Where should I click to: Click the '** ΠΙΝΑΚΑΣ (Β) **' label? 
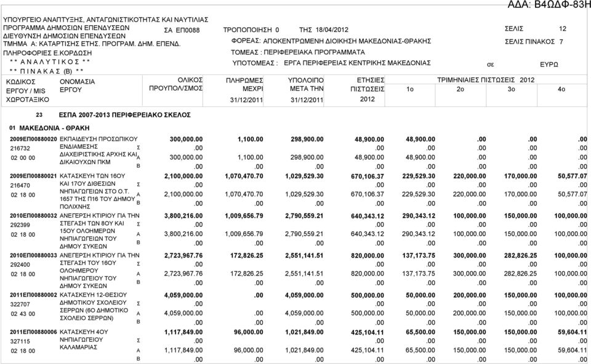click(x=47, y=71)
